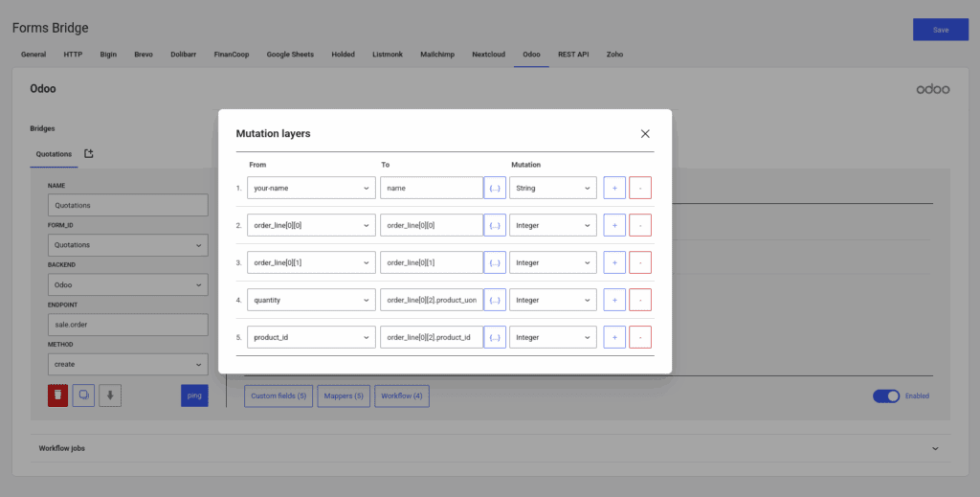Switch to the Google Sheets tab
The image size is (980, 497).
(290, 55)
